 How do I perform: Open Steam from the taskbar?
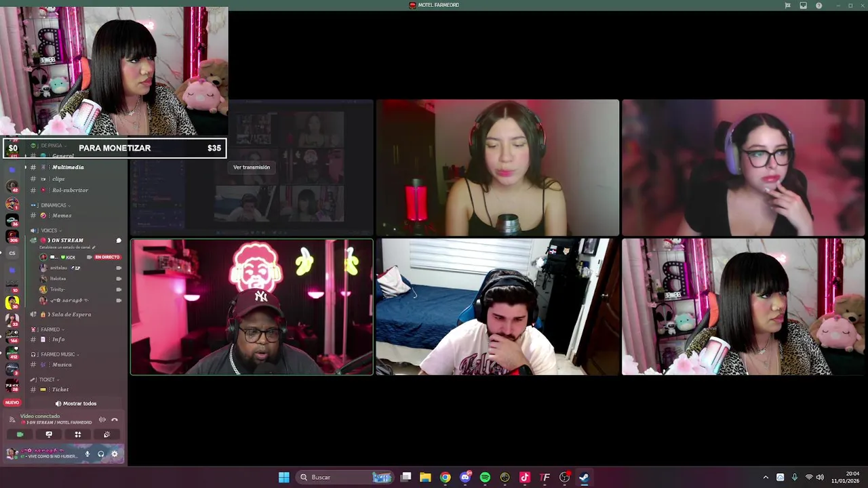pos(584,477)
